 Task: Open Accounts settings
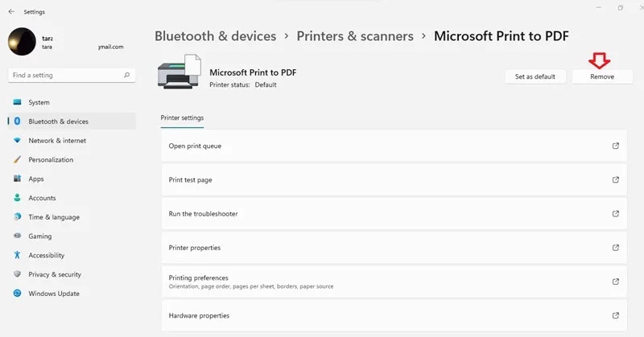[72, 197]
